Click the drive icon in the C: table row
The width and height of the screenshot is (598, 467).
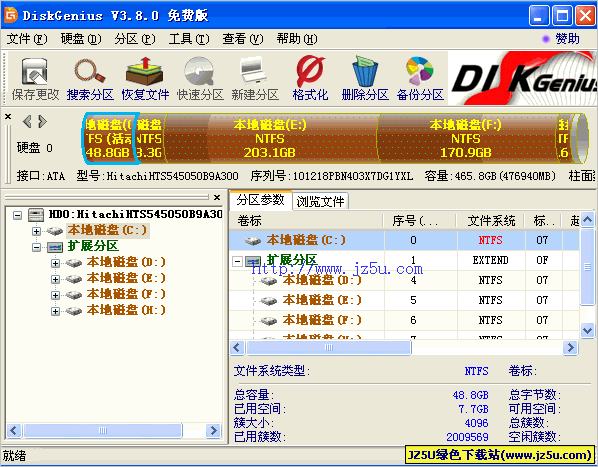coord(253,241)
